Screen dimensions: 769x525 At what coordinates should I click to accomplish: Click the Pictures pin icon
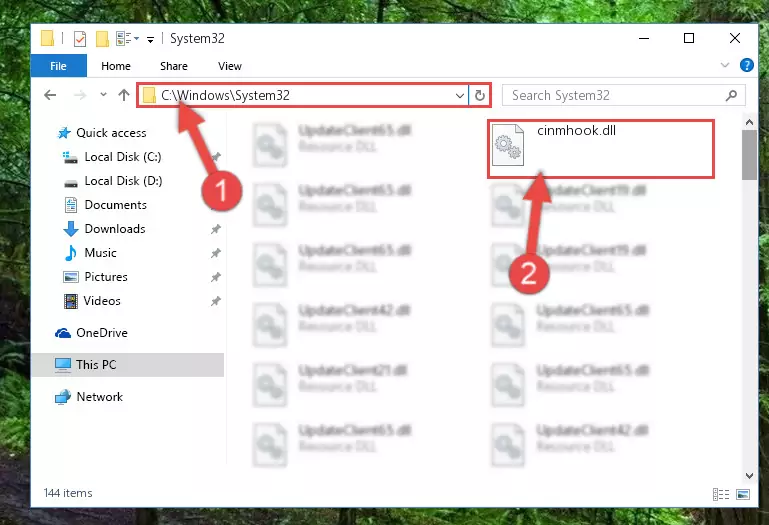coord(215,277)
